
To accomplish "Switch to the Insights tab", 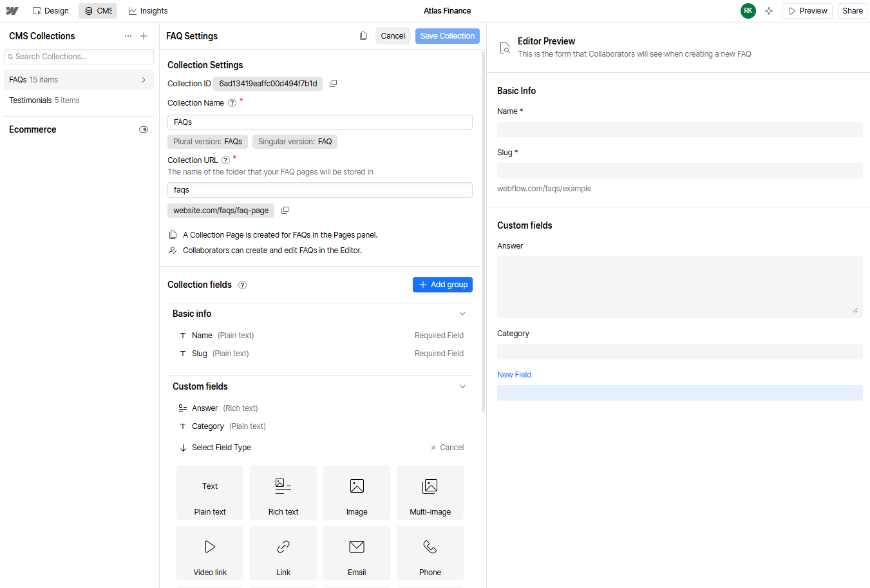I will (147, 11).
